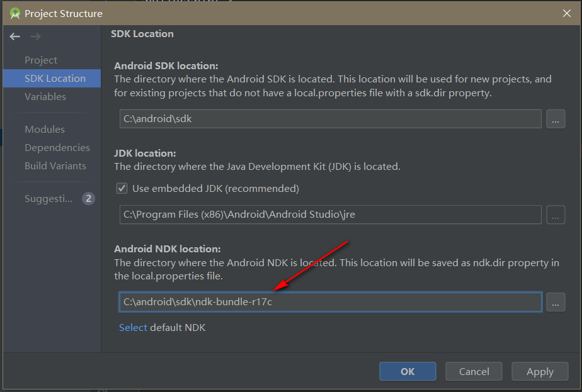This screenshot has width=582, height=392.
Task: Apply the project structure changes
Action: [x=540, y=371]
